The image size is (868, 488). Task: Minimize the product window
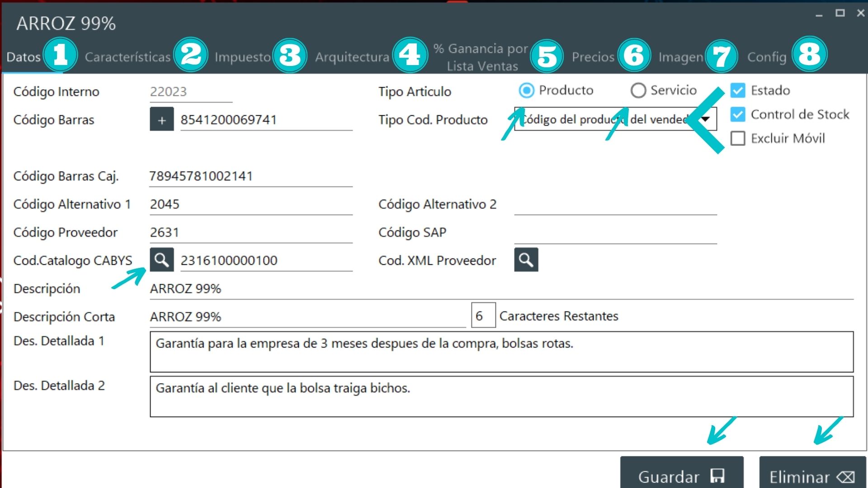pyautogui.click(x=819, y=14)
